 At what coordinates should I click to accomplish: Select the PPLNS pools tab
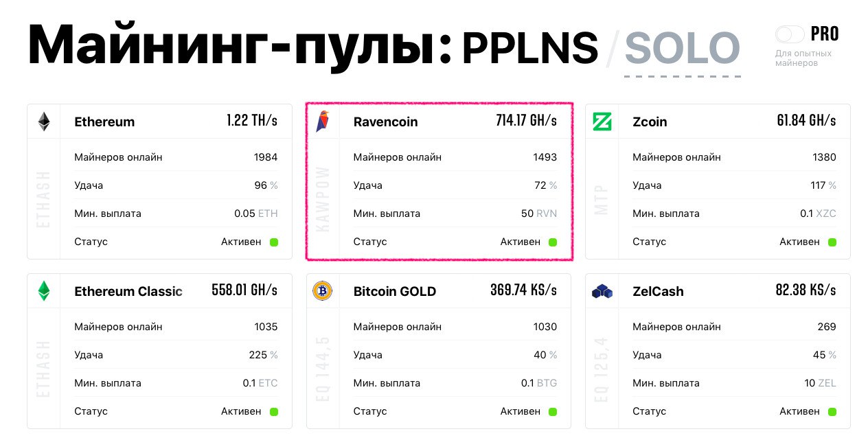pyautogui.click(x=529, y=48)
